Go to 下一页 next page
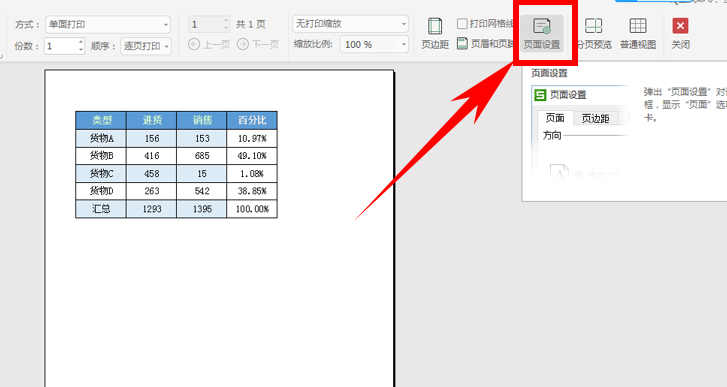 coord(258,44)
